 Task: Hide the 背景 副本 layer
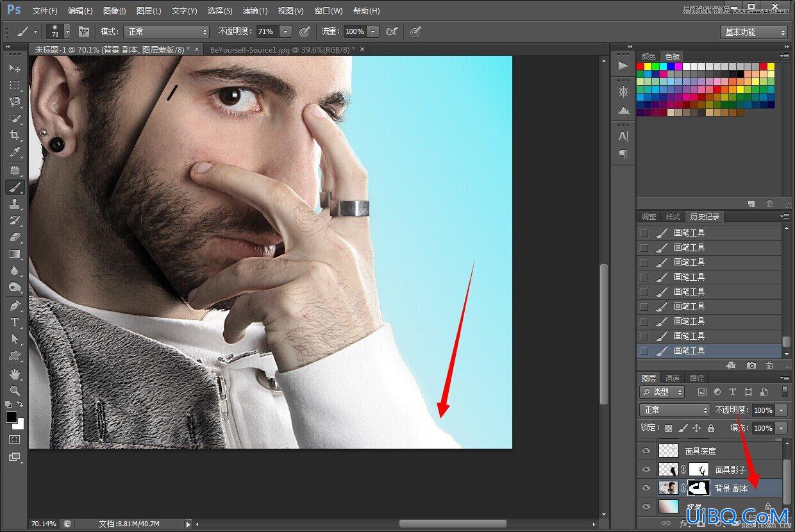[646, 488]
